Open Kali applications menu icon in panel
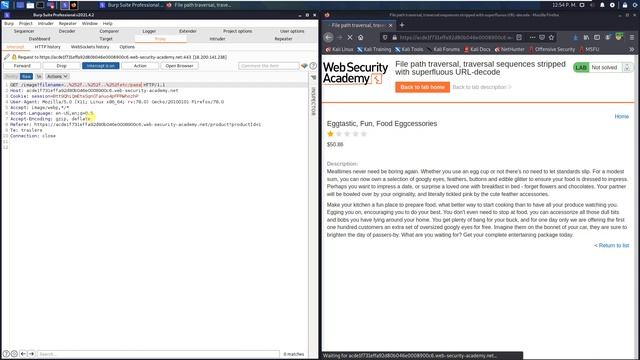This screenshot has width=640, height=360. pos(5,5)
